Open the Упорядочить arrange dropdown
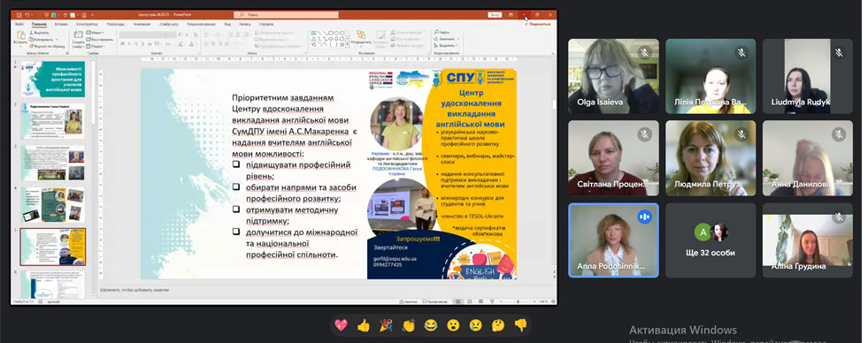Image resolution: width=868 pixels, height=343 pixels. (361, 39)
